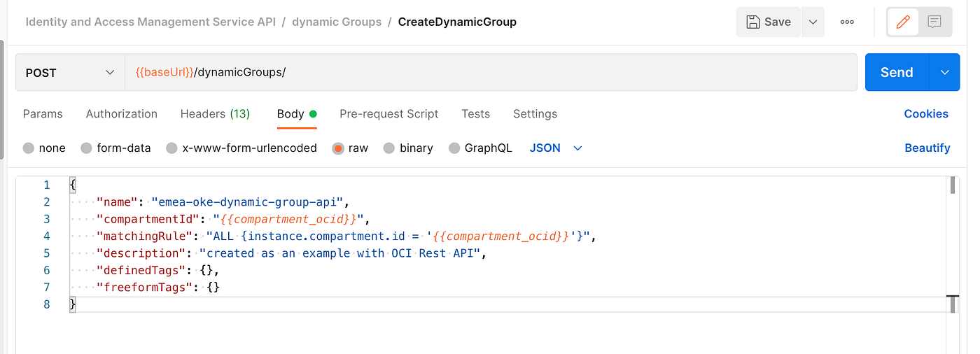Select the none body type
Viewport: 980px width, 354px height.
coord(29,148)
